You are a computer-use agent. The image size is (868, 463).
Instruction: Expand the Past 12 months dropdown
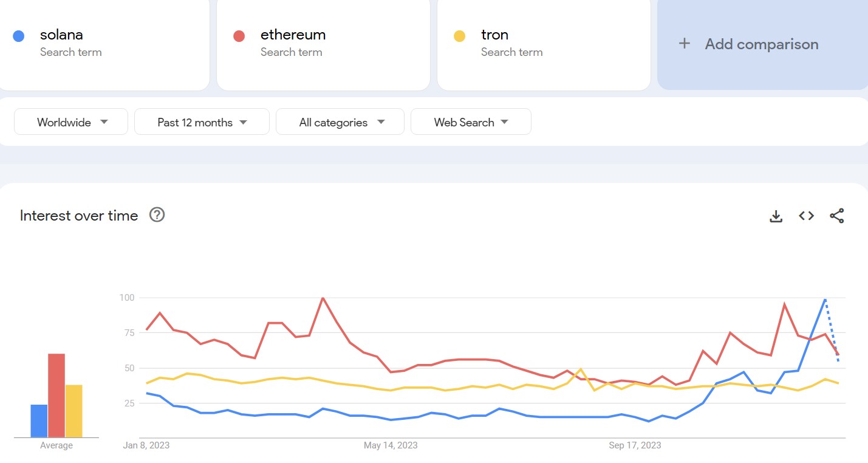click(x=202, y=122)
